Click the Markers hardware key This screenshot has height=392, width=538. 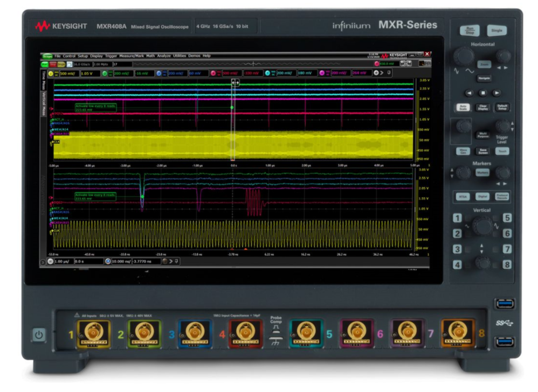click(482, 173)
